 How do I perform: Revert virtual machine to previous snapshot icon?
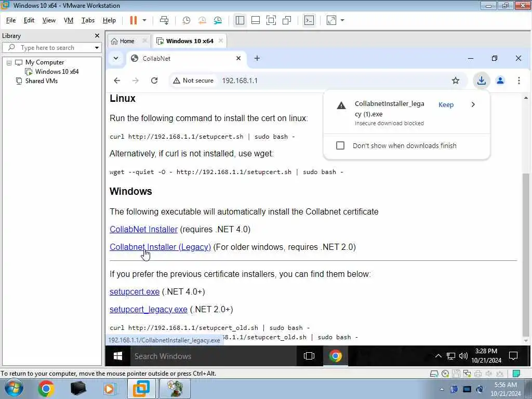pyautogui.click(x=202, y=20)
